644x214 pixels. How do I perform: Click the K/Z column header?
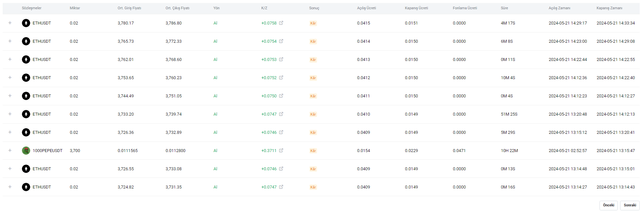264,8
